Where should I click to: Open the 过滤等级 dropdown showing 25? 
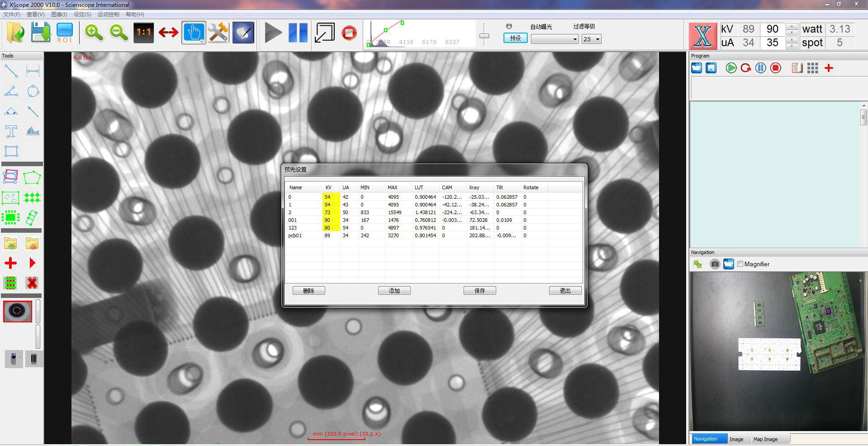[x=591, y=39]
